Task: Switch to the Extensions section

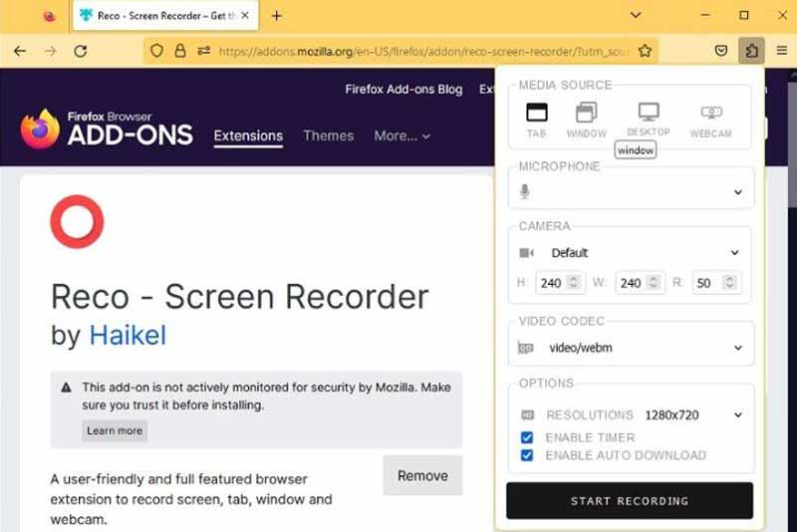Action: pyautogui.click(x=248, y=135)
